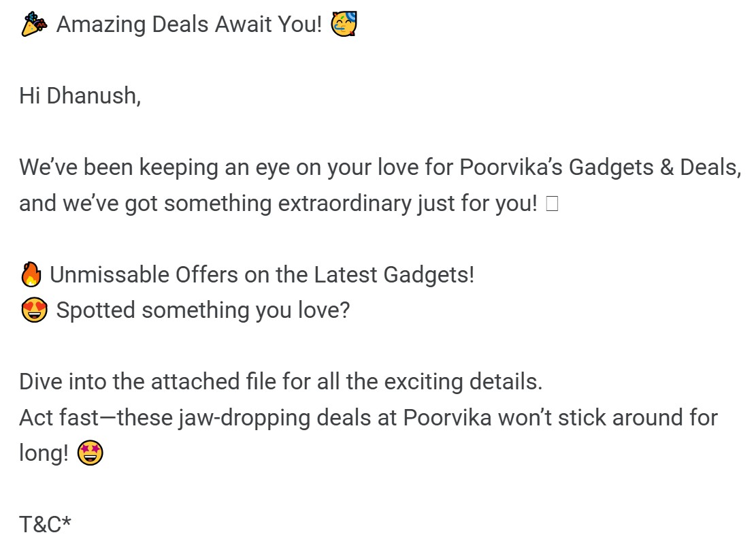756x552 pixels.
Task: Click the word "long!" on the last paragraph line
Action: 44,453
